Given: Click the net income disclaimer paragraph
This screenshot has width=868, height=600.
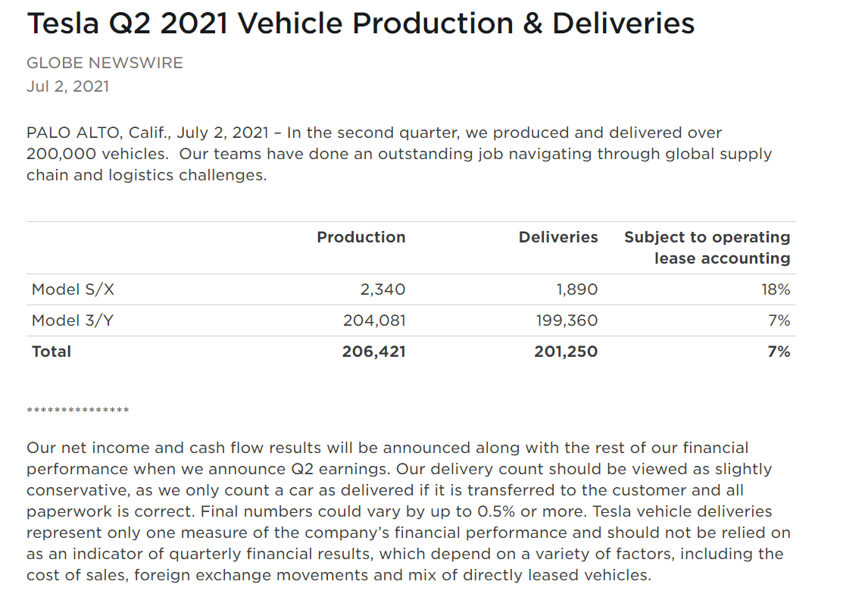Looking at the screenshot, I should pos(408,511).
